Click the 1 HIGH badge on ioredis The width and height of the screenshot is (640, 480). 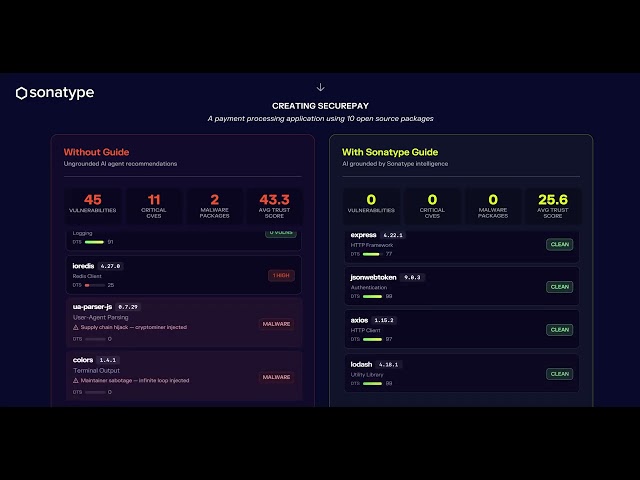[281, 276]
